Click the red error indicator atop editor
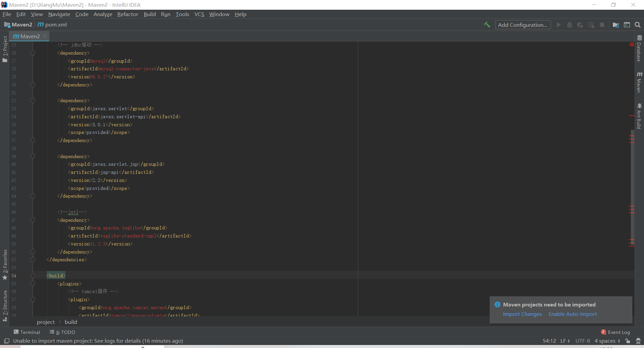644x348 pixels. pos(632,45)
